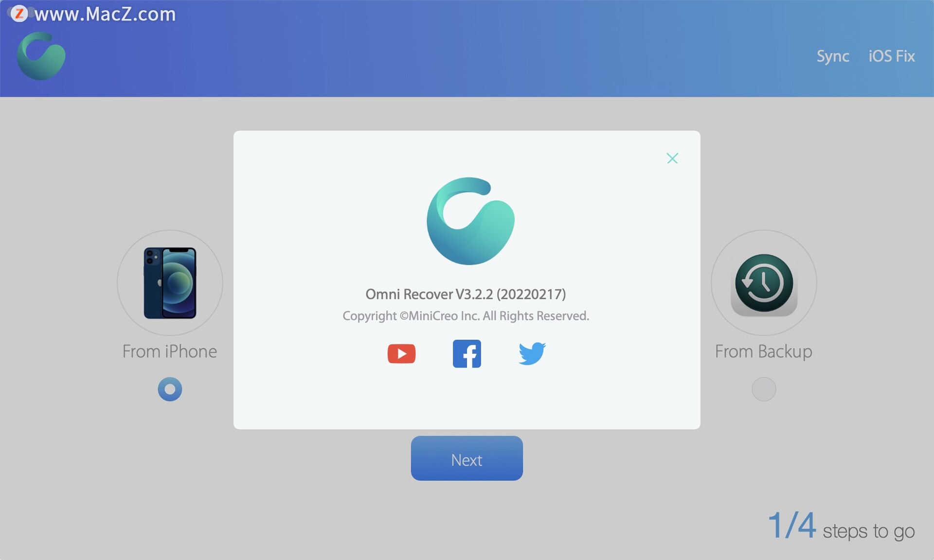Click the From Backup label
The image size is (934, 560).
pyautogui.click(x=764, y=351)
